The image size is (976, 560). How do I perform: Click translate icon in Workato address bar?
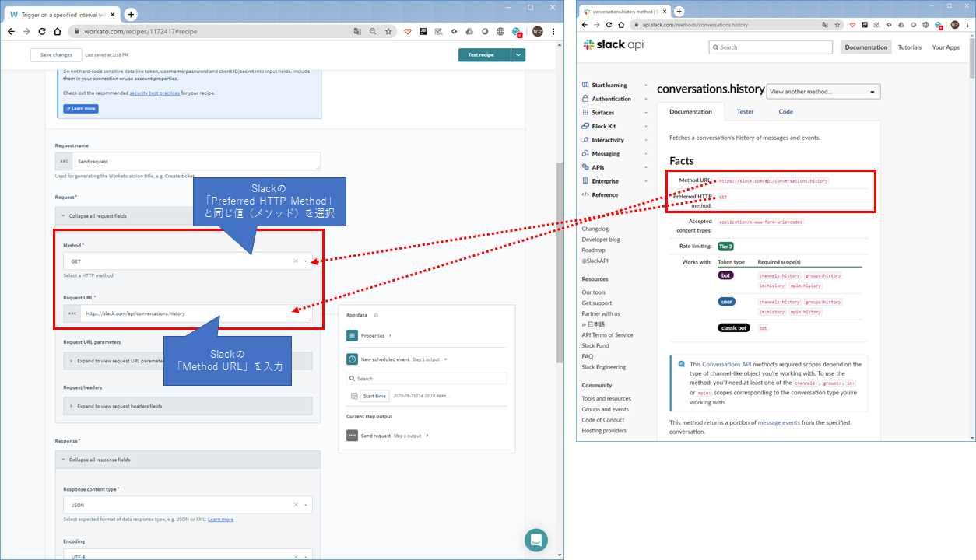(357, 32)
